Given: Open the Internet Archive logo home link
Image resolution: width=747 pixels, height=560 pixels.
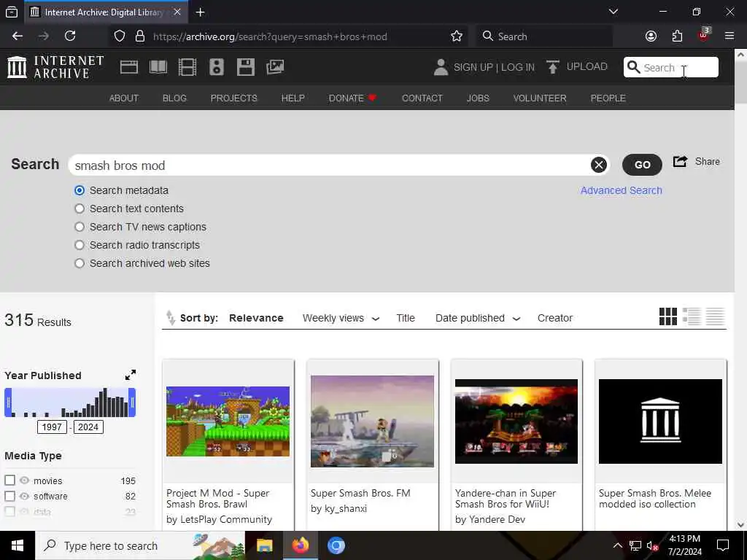Looking at the screenshot, I should pyautogui.click(x=55, y=67).
